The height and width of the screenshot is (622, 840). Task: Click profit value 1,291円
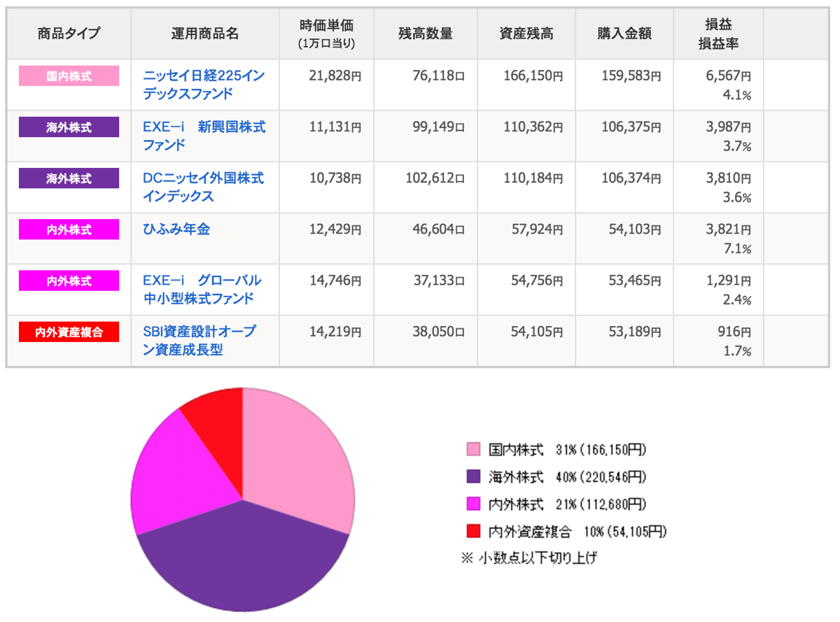click(x=729, y=281)
